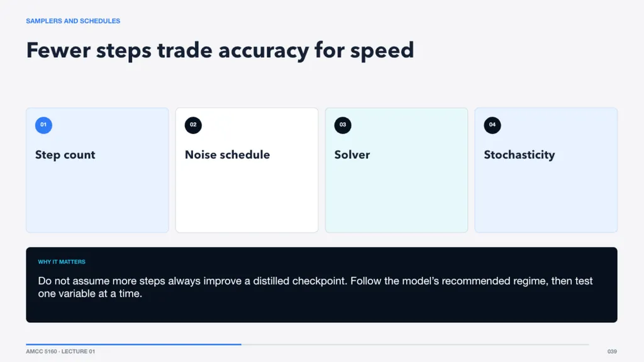Select the Step count card heading
This screenshot has width=644, height=362.
pos(65,155)
